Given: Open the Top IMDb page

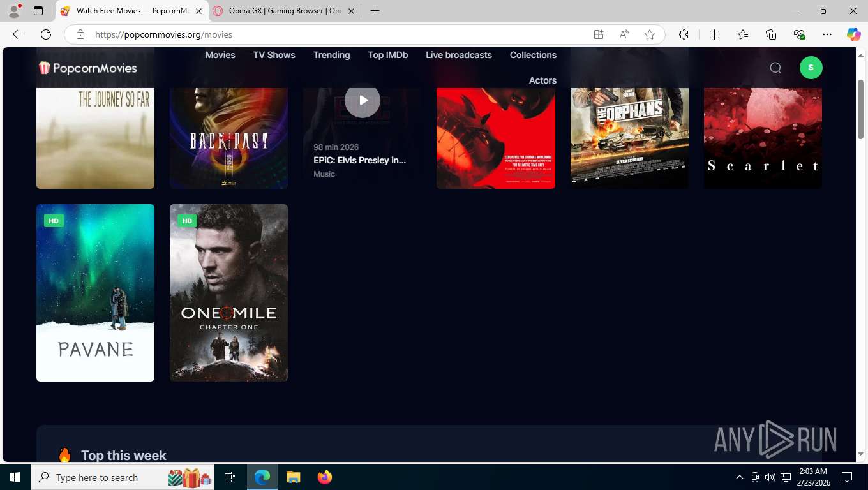Looking at the screenshot, I should (388, 55).
